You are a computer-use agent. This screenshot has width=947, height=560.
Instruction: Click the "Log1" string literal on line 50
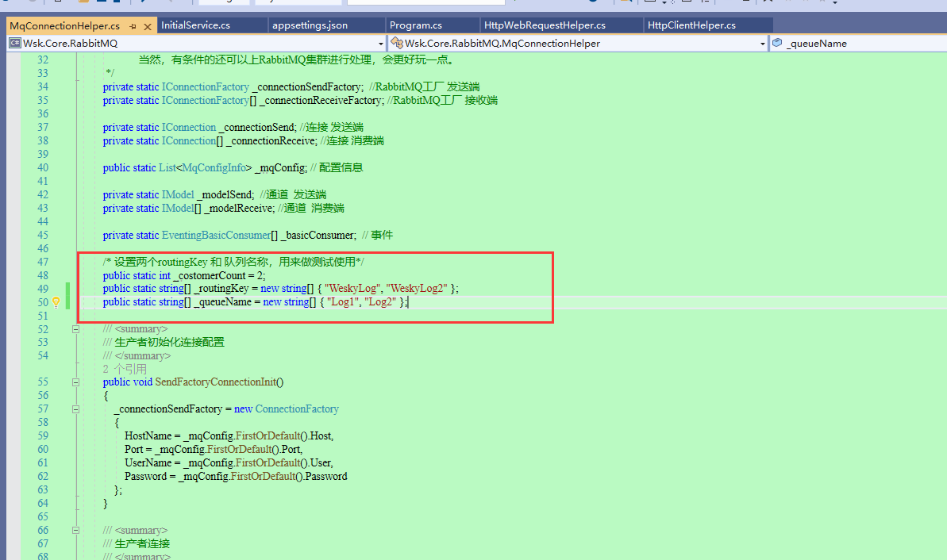pyautogui.click(x=342, y=301)
